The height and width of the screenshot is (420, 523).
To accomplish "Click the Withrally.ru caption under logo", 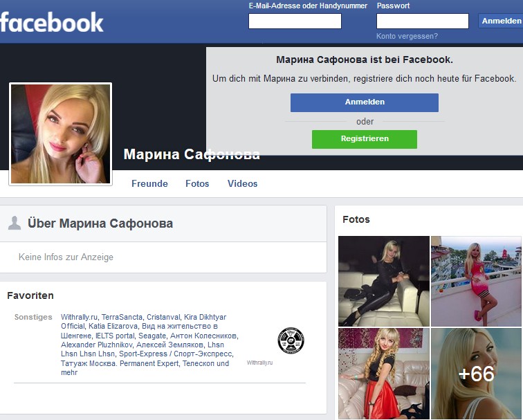I will [259, 363].
